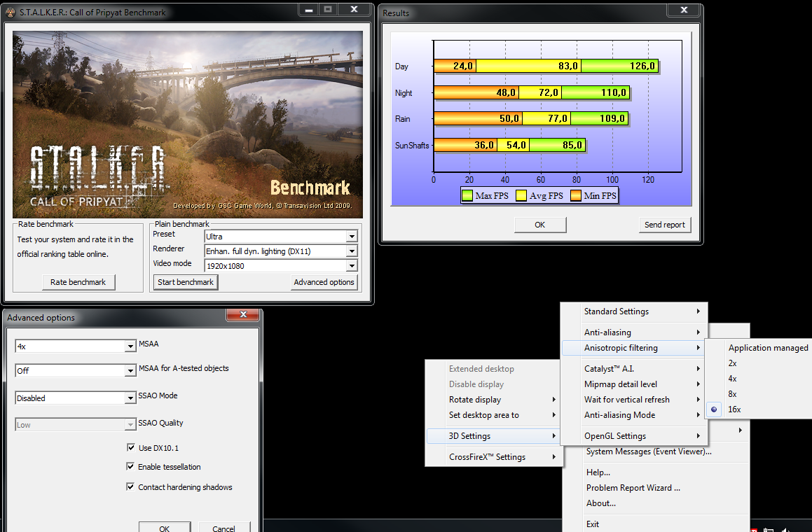Click the Day minimum value 24,0
The height and width of the screenshot is (532, 812).
coord(463,66)
